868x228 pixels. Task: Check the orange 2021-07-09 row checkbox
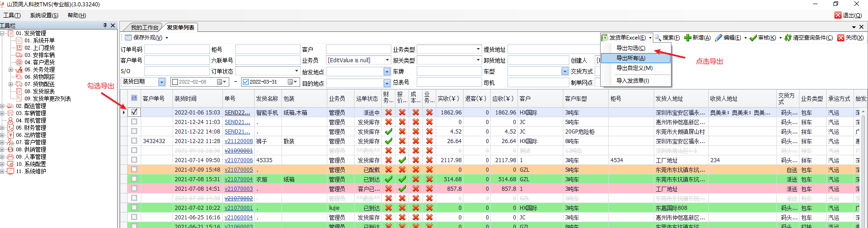click(x=134, y=169)
